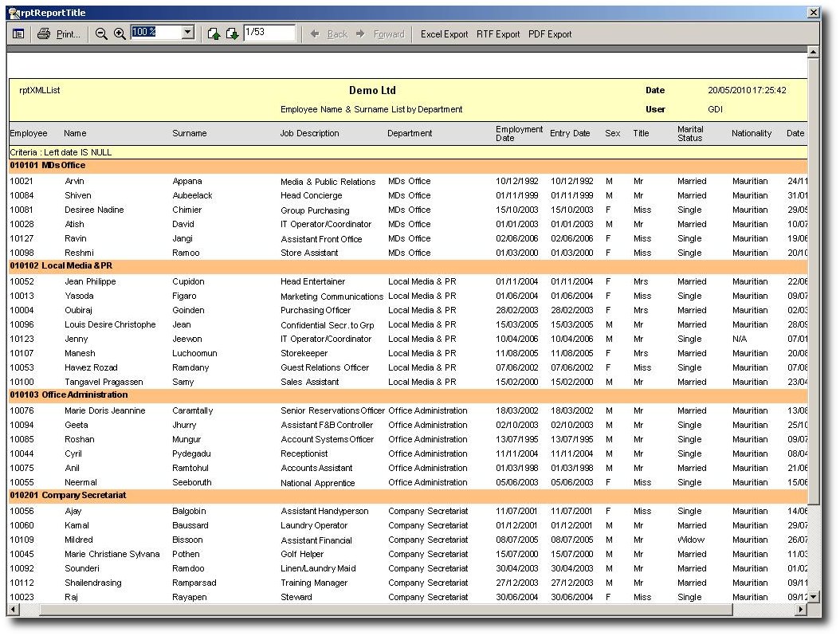Image resolution: width=840 pixels, height=636 pixels.
Task: Click the printer icon in toolbar
Action: (44, 34)
